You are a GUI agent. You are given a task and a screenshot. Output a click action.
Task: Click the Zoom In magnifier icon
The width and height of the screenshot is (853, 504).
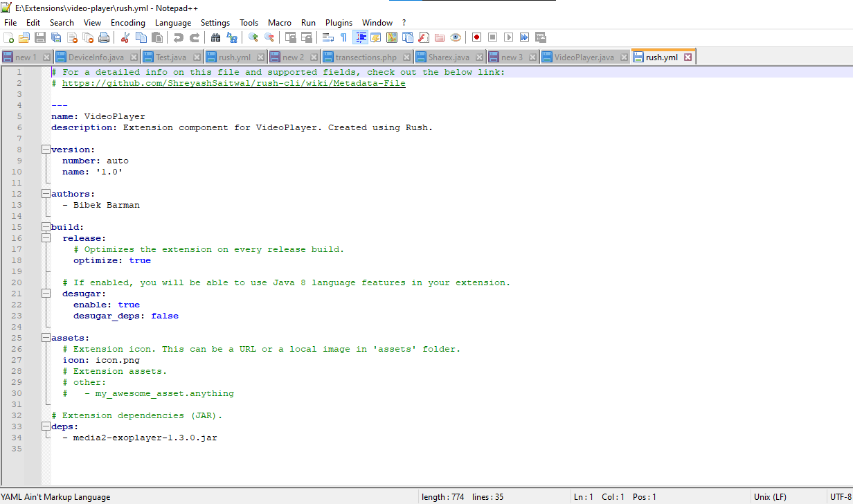point(253,37)
